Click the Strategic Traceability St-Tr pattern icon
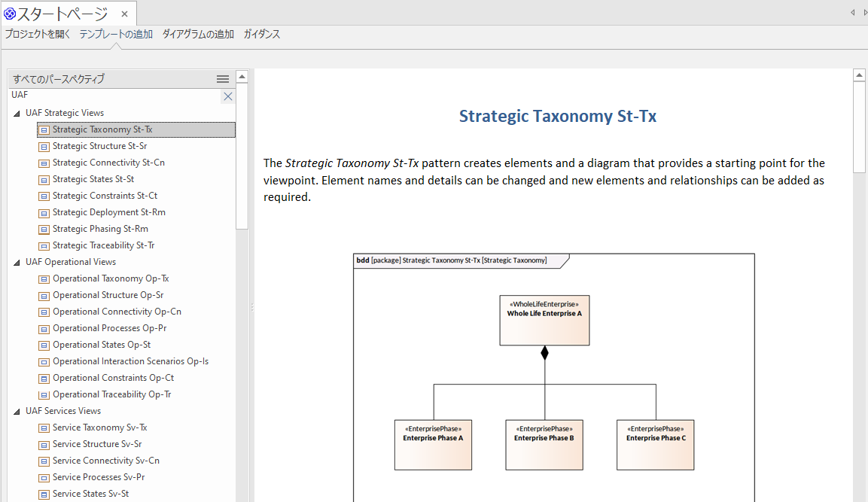Viewport: 868px width, 502px height. [44, 246]
